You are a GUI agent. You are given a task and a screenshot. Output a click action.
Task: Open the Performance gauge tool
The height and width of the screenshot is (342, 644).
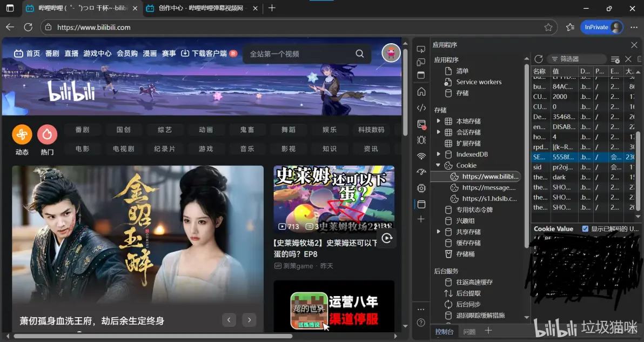click(x=421, y=172)
